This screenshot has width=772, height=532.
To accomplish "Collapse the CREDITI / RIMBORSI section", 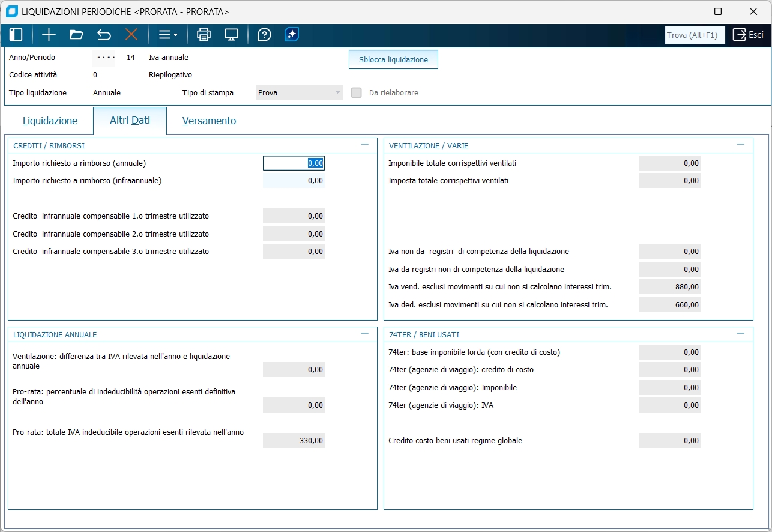I will [364, 145].
